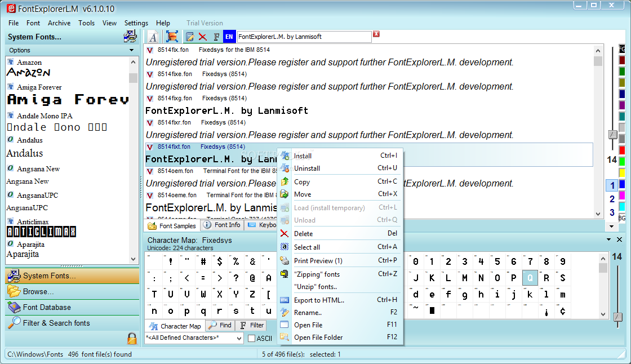Switch to the Font Info tab
The height and width of the screenshot is (364, 631).
point(222,225)
